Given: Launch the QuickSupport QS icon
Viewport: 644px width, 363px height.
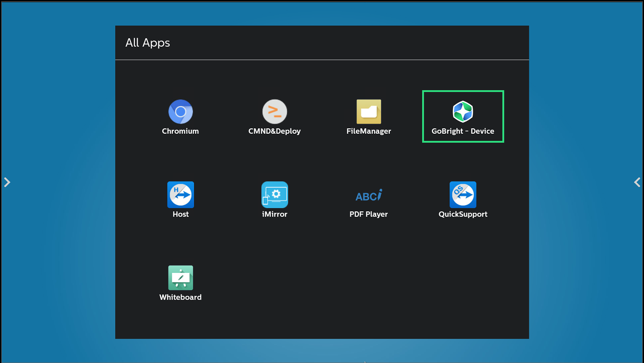Looking at the screenshot, I should coord(463,195).
